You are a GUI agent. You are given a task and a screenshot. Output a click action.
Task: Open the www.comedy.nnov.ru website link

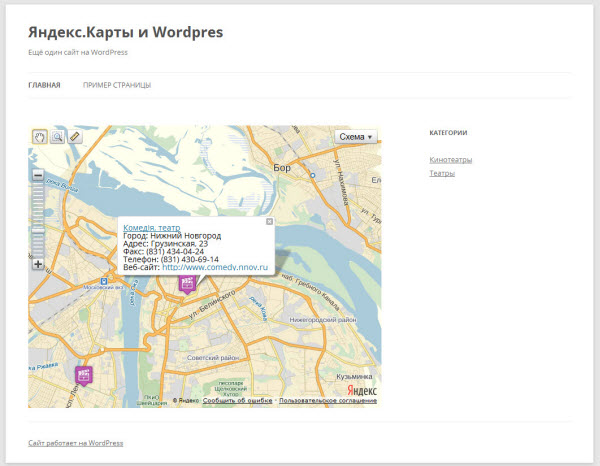point(215,267)
